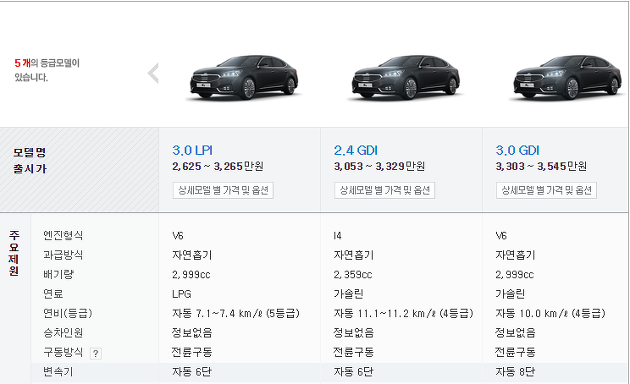Click the 엔진형식 row label
Image resolution: width=630 pixels, height=384 pixels.
[x=63, y=235]
